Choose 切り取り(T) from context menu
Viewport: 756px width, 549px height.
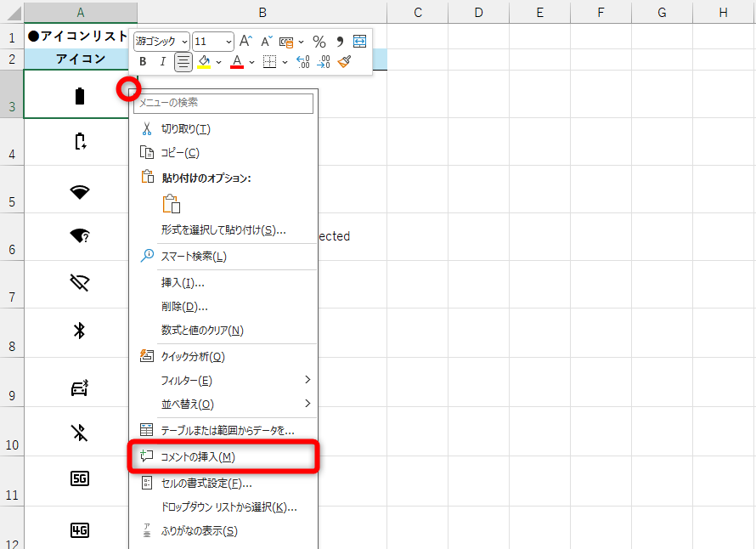pyautogui.click(x=223, y=129)
